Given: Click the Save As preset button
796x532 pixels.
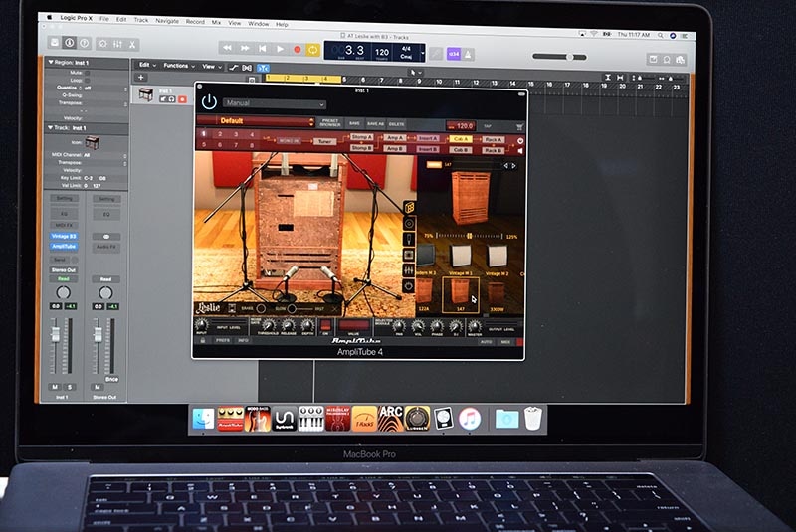Looking at the screenshot, I should [x=376, y=123].
